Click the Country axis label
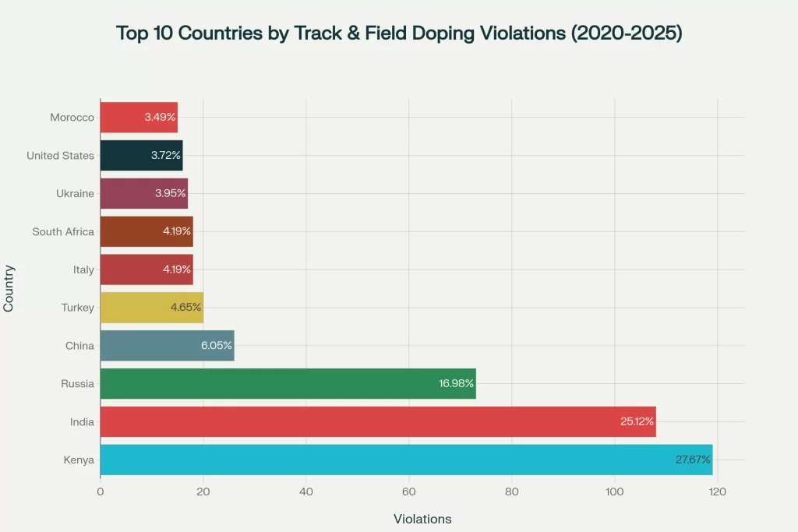This screenshot has height=532, width=798. (x=10, y=285)
